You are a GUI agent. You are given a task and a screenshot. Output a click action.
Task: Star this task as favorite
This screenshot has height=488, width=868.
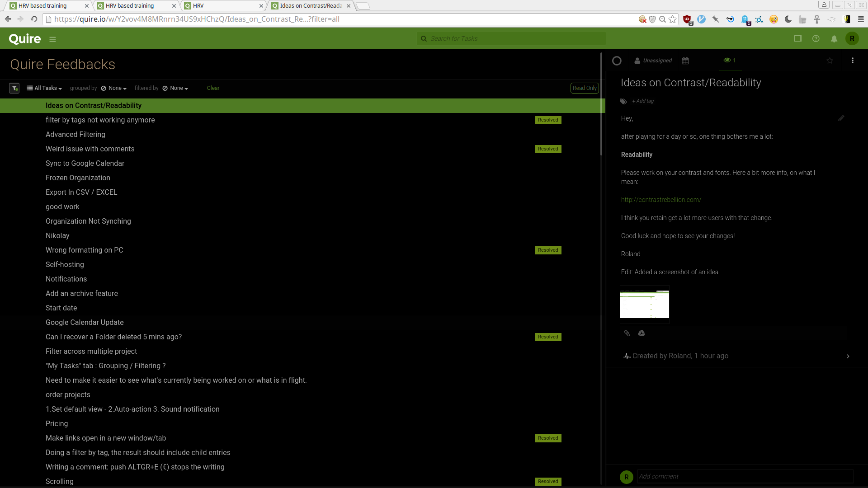tap(830, 61)
